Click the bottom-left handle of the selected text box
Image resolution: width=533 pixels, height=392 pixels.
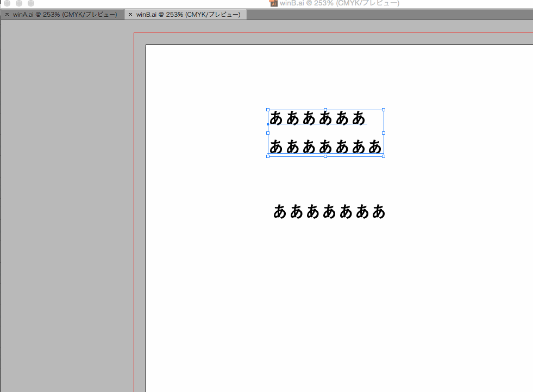click(x=268, y=156)
